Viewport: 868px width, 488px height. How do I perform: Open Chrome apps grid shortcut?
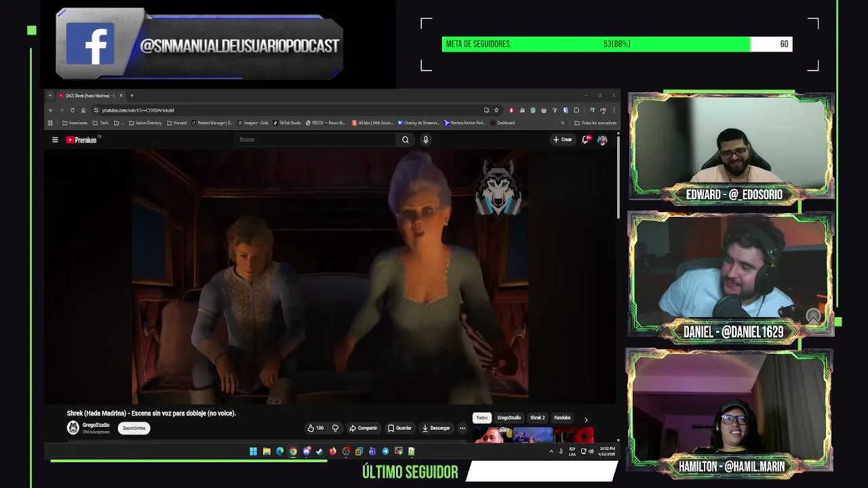[50, 123]
